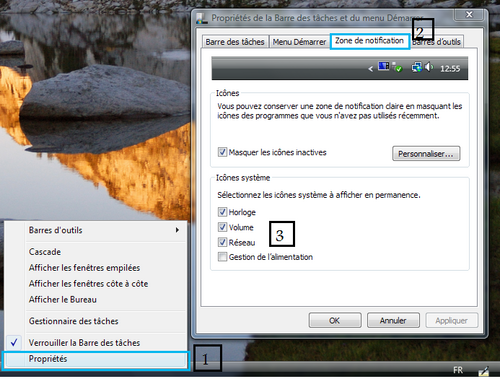Screen dimensions: 500x379
Task: Open the Barre des tâches tab
Action: point(235,42)
